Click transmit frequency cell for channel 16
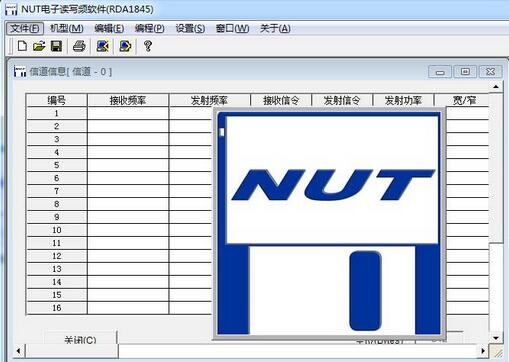This screenshot has height=362, width=509. [191, 308]
